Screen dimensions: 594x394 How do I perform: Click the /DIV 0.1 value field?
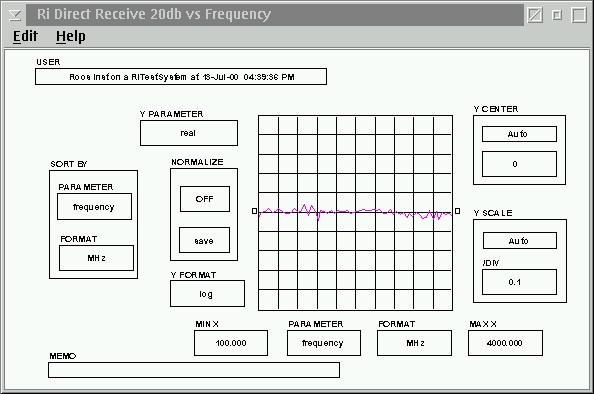[x=519, y=282]
